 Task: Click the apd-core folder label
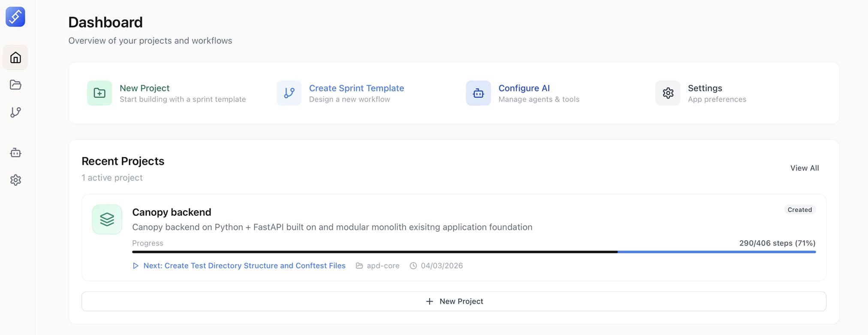click(x=383, y=266)
